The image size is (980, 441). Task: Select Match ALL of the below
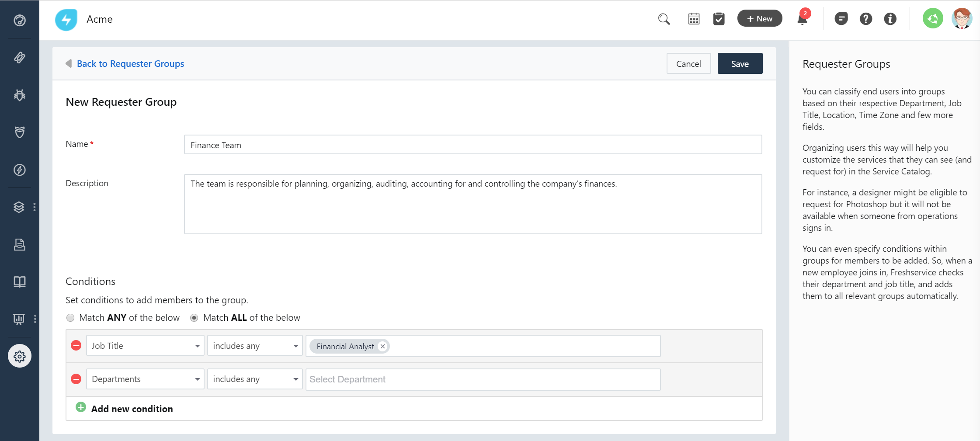click(x=194, y=318)
